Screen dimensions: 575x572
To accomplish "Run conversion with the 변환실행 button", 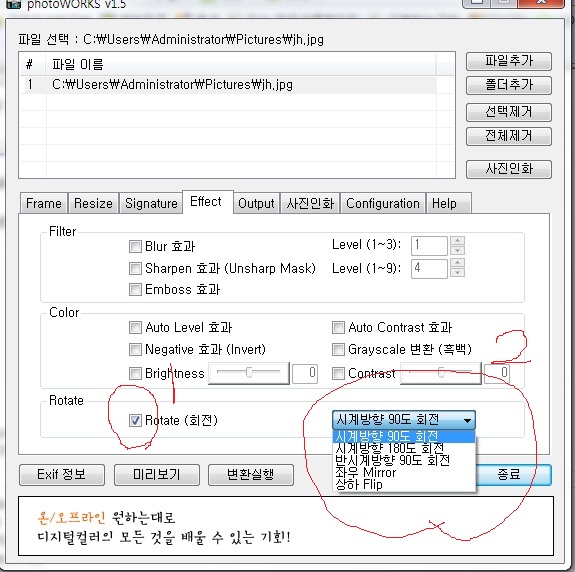I will click(250, 474).
